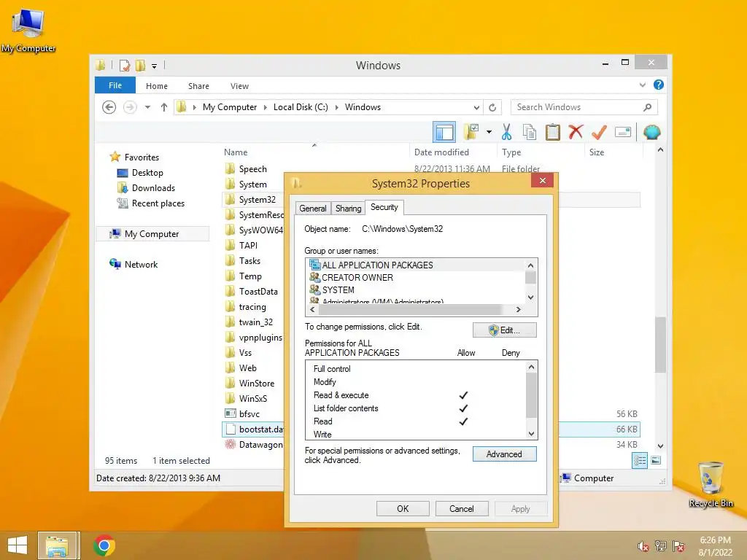Click Cancel in System32 Properties

tap(462, 508)
